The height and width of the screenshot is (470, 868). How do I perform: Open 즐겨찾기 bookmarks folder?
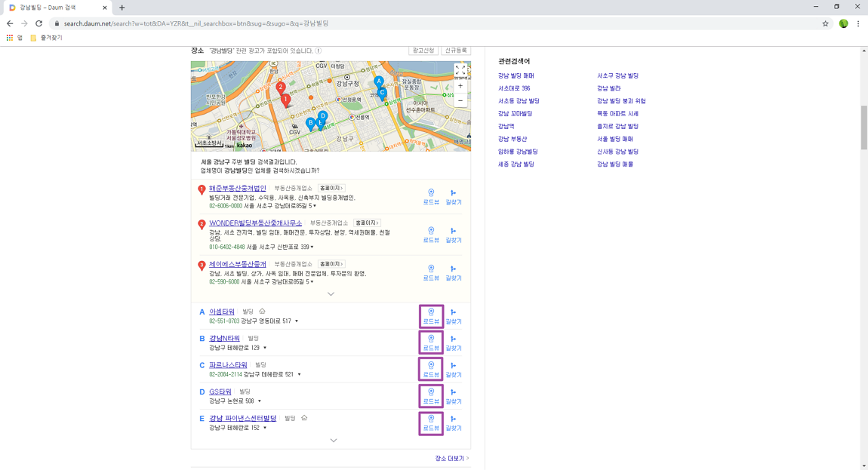46,38
